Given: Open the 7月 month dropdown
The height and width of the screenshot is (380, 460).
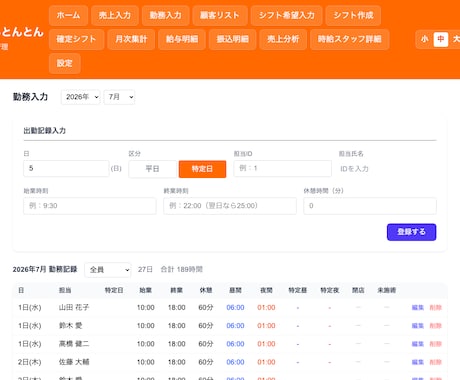Looking at the screenshot, I should point(119,97).
